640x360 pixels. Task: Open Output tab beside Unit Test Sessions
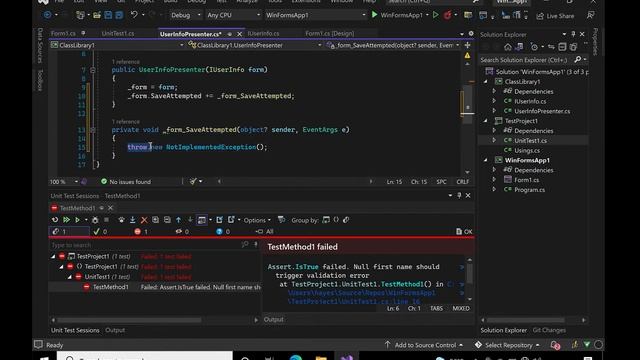click(115, 330)
